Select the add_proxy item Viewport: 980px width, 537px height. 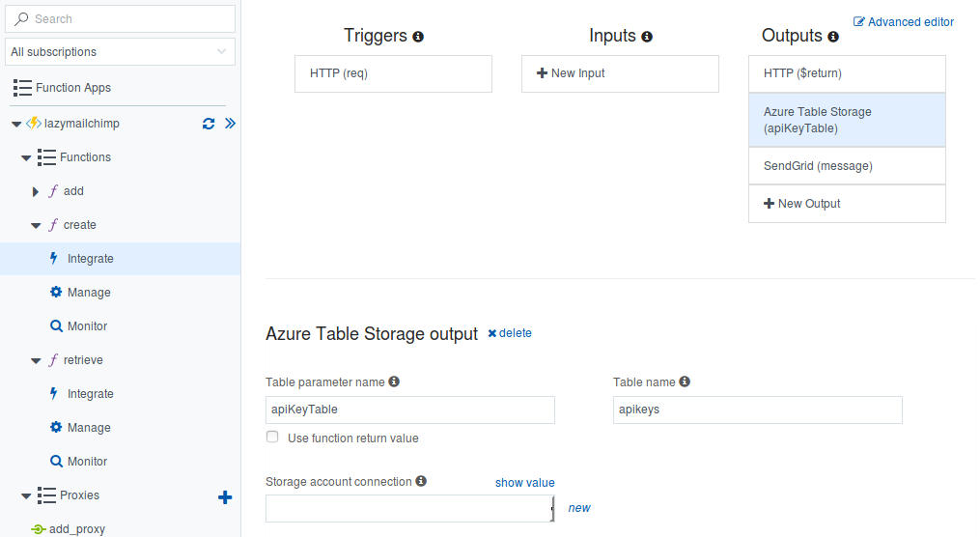77,529
